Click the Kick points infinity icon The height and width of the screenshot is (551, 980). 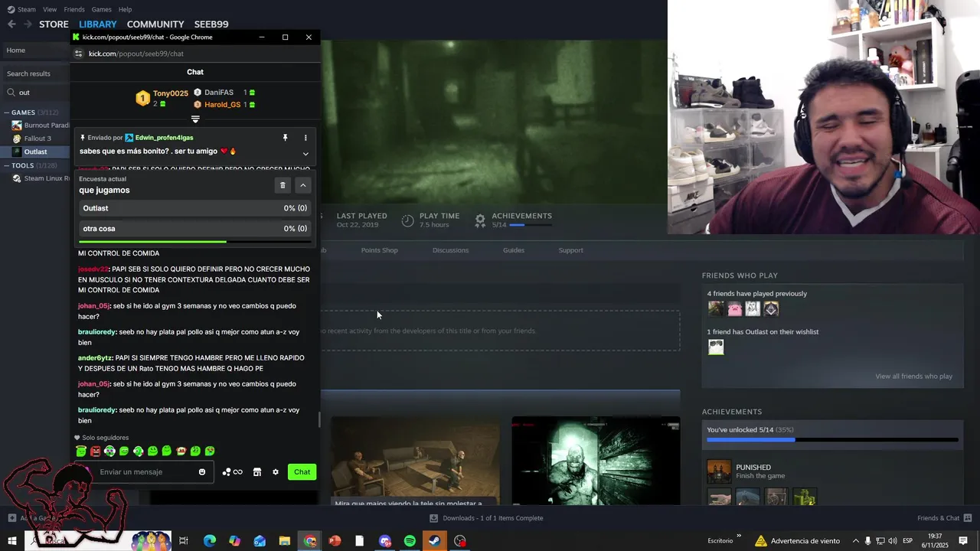[232, 472]
